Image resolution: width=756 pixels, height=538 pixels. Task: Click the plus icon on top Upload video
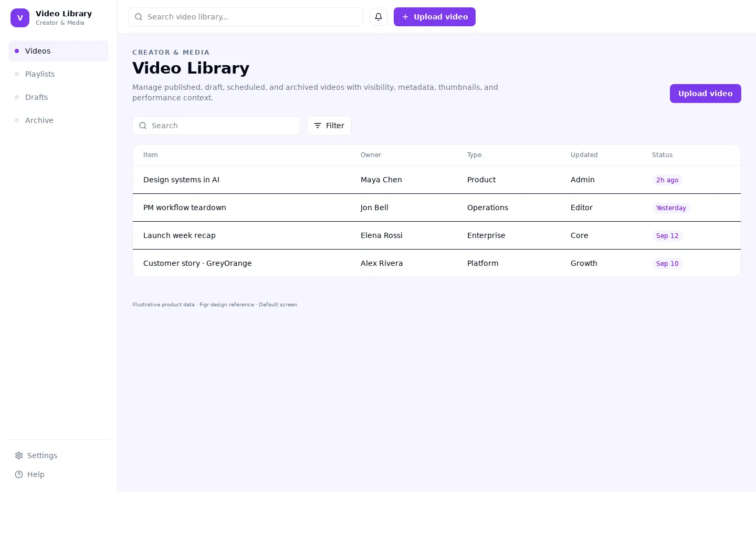[x=405, y=17]
